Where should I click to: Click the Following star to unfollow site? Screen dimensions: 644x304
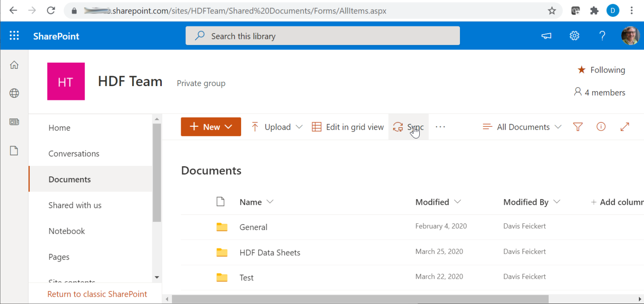[582, 70]
